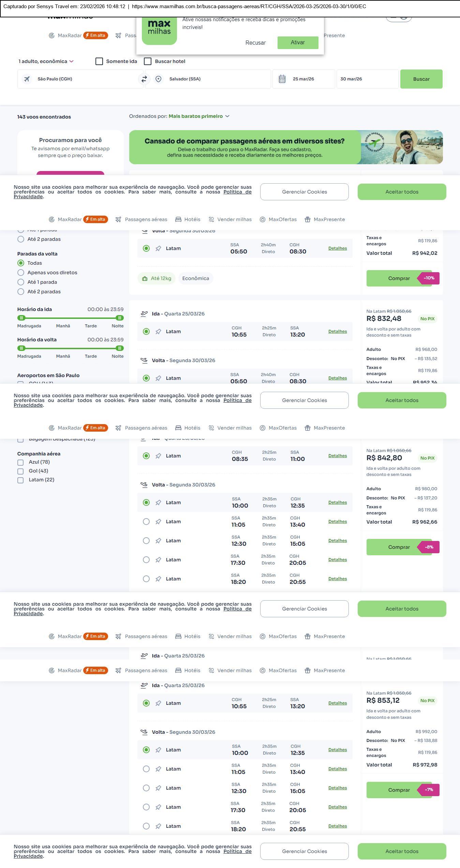
Task: Click Ativar in the notification popup
Action: (x=297, y=43)
